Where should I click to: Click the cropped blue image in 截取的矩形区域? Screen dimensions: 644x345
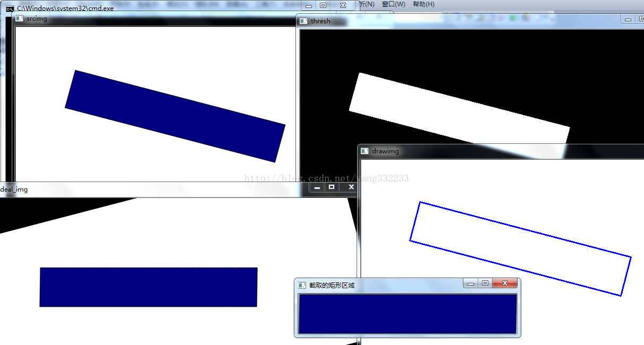(408, 314)
